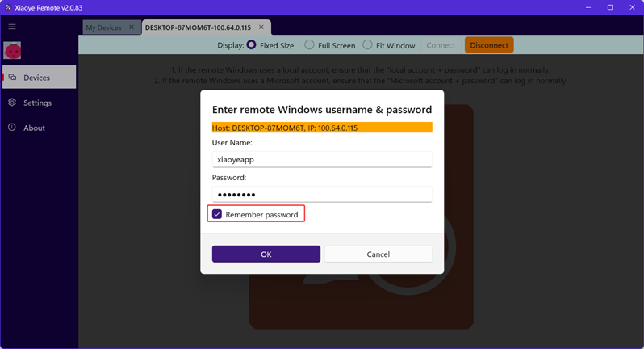Select Fixed Size display option
Screen dimensions: 644x349
(x=252, y=45)
